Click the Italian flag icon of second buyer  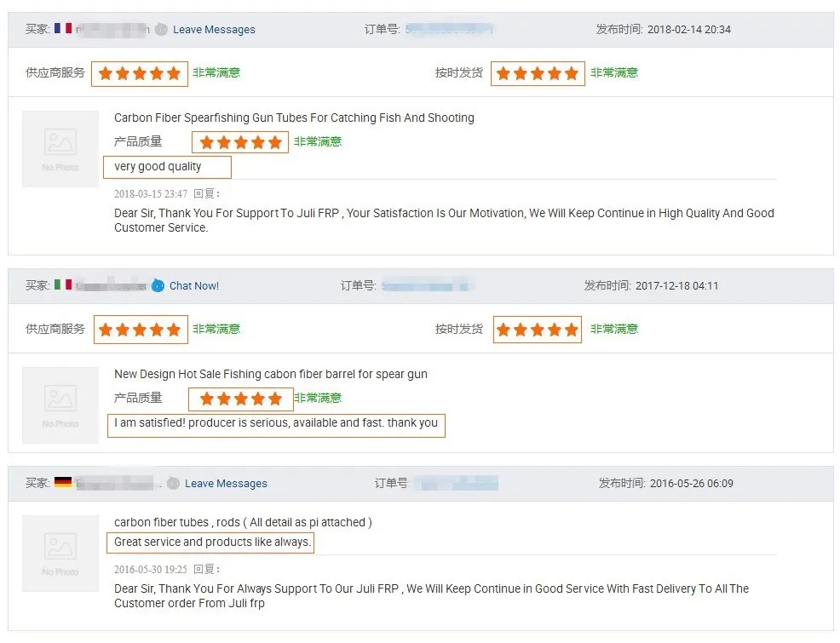pyautogui.click(x=63, y=284)
